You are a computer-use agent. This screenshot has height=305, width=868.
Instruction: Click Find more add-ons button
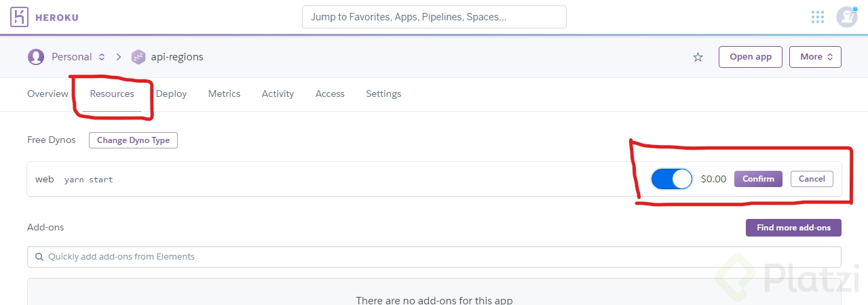pyautogui.click(x=793, y=228)
